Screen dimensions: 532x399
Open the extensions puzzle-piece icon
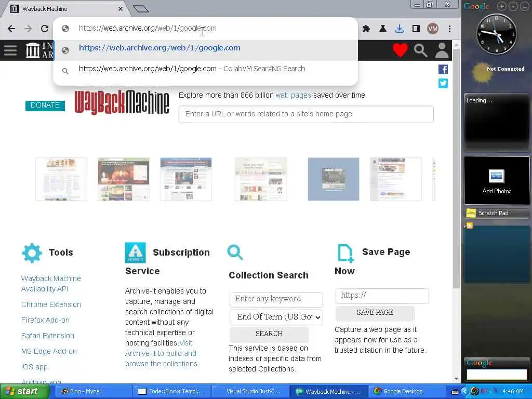click(366, 29)
